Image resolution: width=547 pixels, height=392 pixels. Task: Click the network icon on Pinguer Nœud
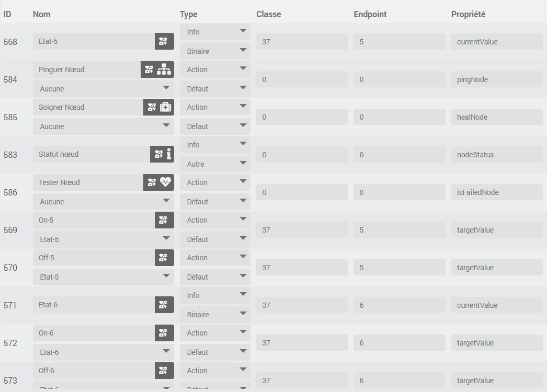tap(165, 70)
